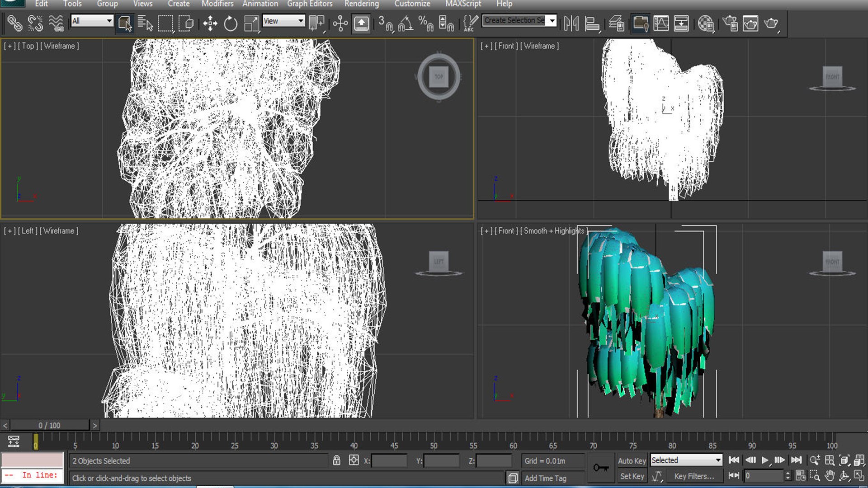Click the Align tool icon
This screenshot has width=868, height=488.
pos(592,23)
